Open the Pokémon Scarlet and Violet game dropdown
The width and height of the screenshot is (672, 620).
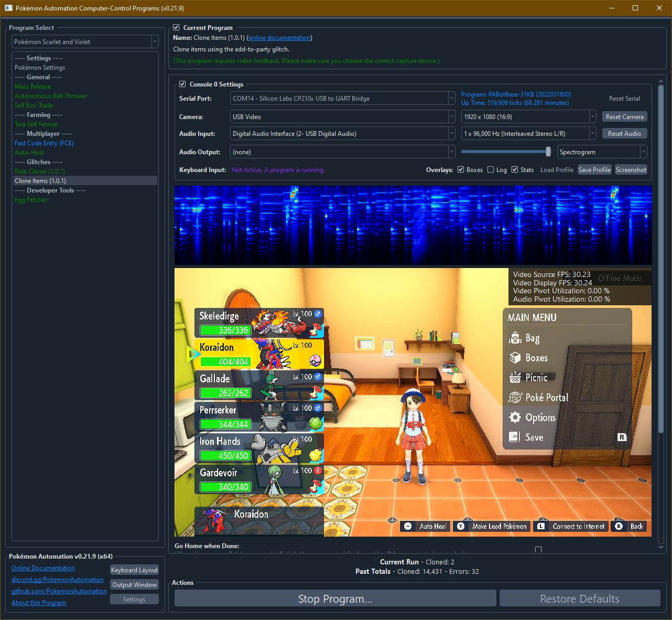85,42
